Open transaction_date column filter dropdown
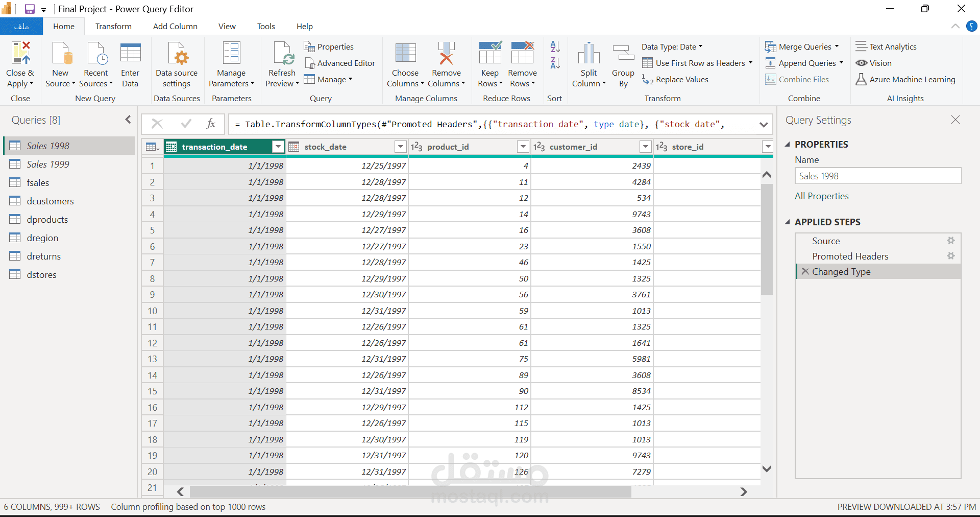This screenshot has height=517, width=980. [x=278, y=147]
